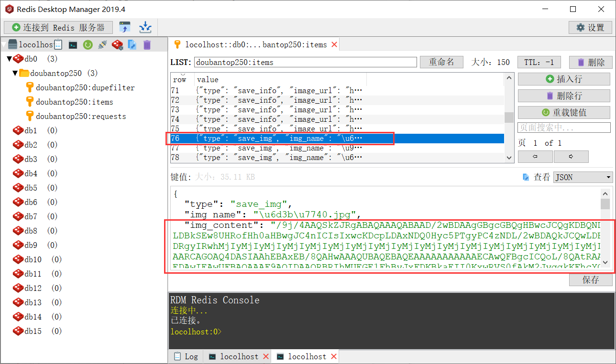This screenshot has height=364, width=616.
Task: Click the db2 database icon
Action: pos(18,145)
